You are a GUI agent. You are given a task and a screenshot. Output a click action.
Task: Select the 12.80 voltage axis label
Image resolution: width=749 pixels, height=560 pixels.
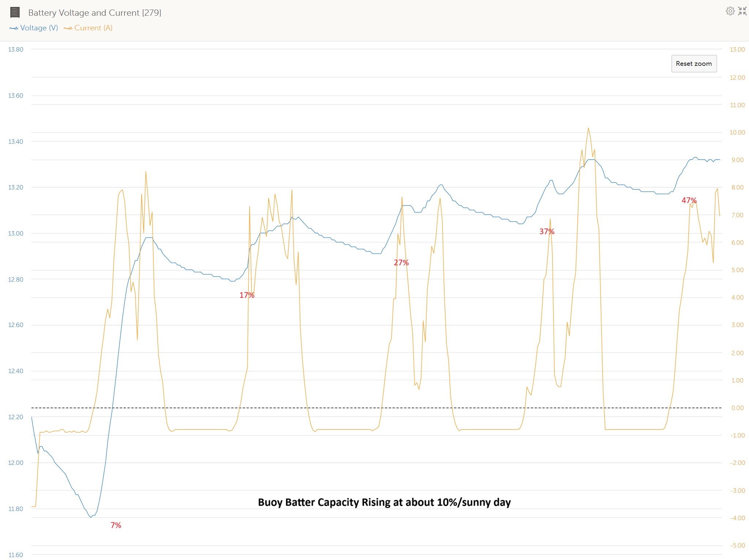pos(16,279)
